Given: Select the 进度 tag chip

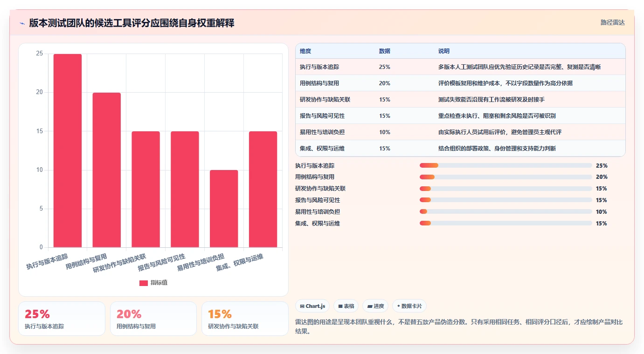Looking at the screenshot, I should 375,306.
